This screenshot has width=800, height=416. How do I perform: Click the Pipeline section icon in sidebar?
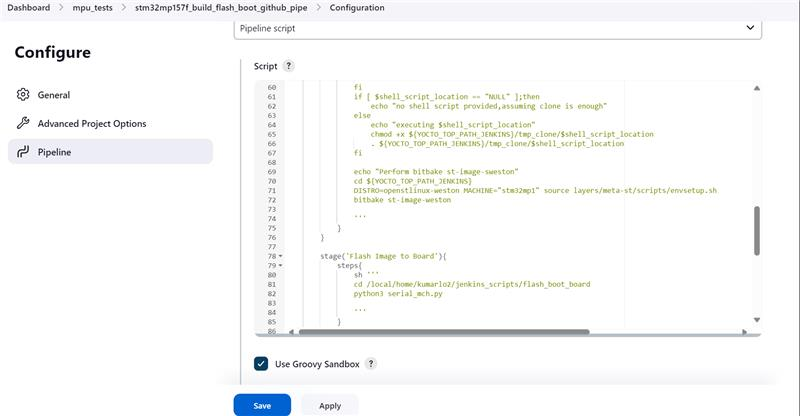23,152
